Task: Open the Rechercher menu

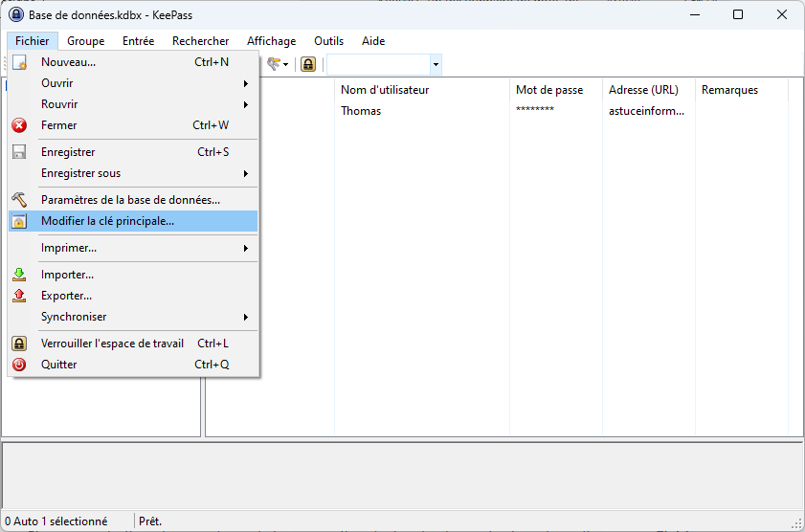Action: pyautogui.click(x=201, y=41)
